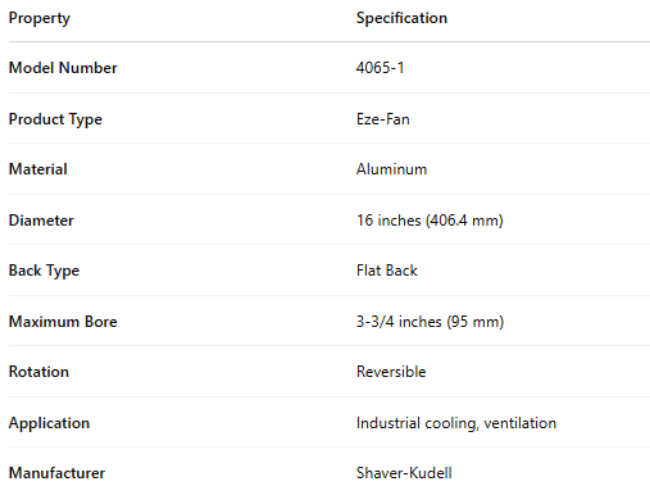
Task: Select the Back Type label
Action: pos(44,270)
